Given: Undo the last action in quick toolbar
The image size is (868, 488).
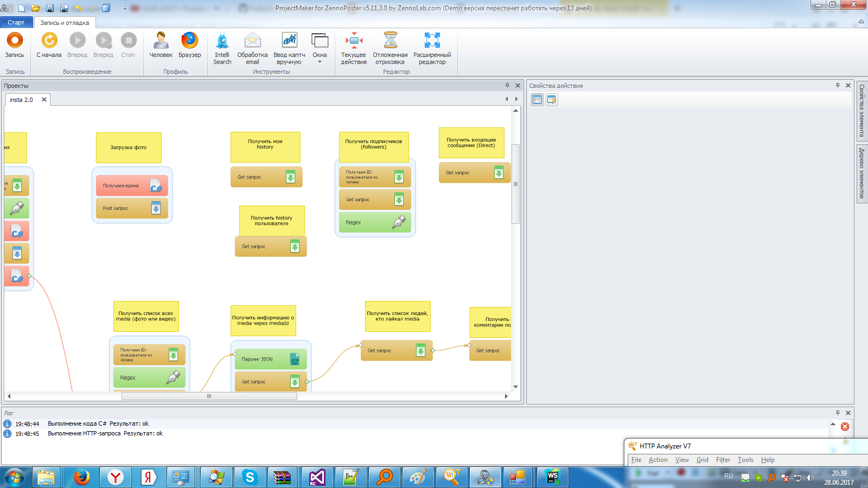Looking at the screenshot, I should 78,8.
